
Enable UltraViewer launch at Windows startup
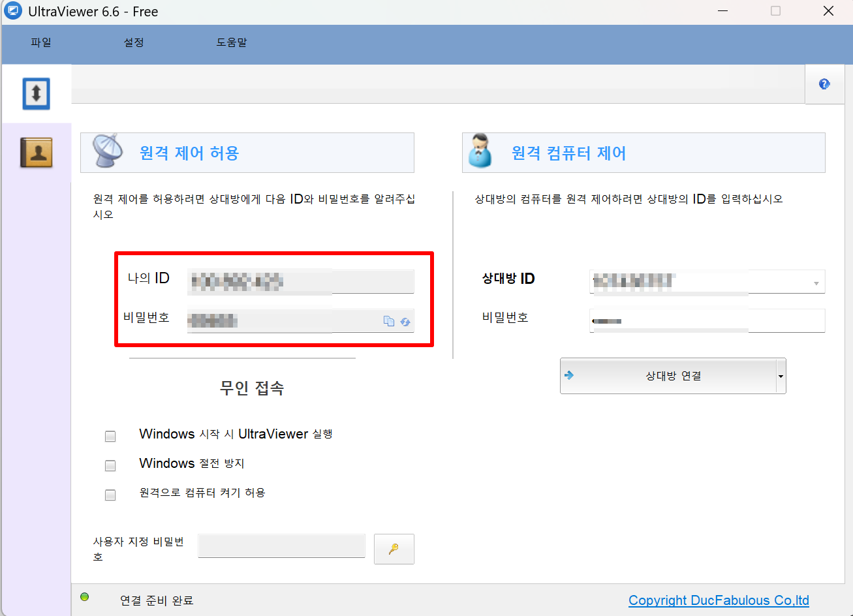110,436
